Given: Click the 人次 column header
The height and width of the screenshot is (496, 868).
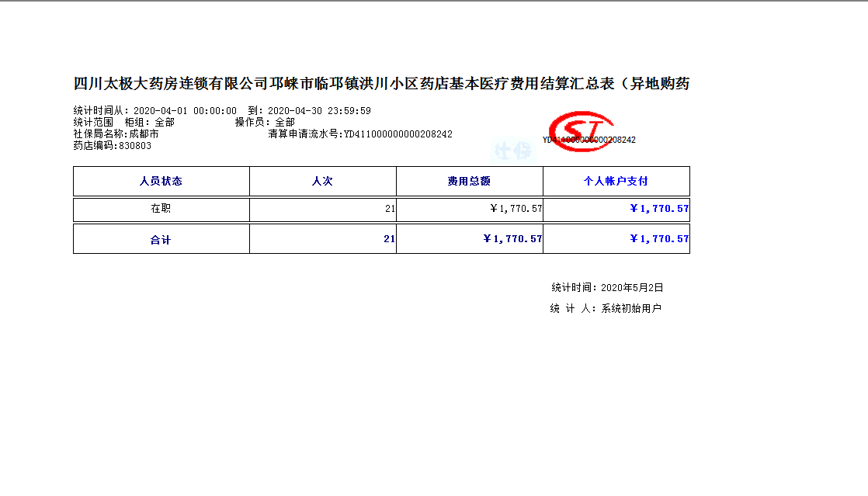Looking at the screenshot, I should (323, 181).
